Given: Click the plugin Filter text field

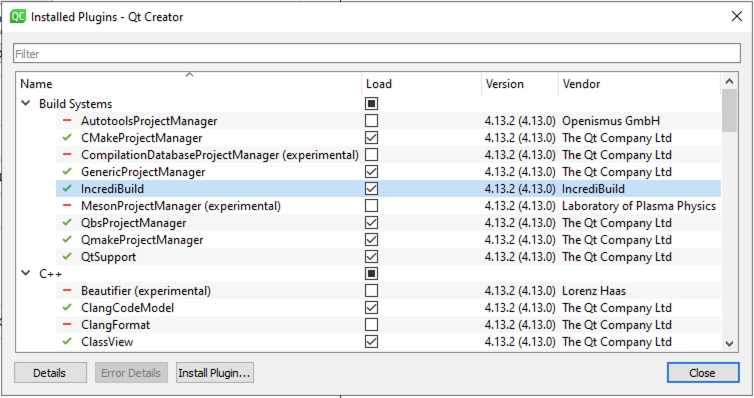Looking at the screenshot, I should pos(377,53).
